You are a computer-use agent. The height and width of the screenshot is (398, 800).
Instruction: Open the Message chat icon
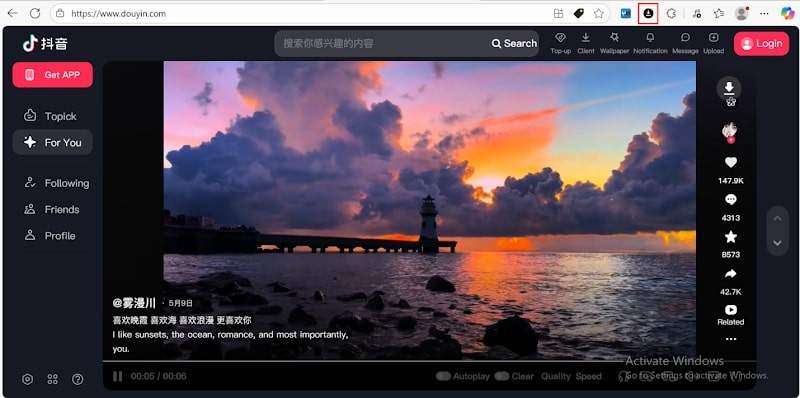(685, 38)
